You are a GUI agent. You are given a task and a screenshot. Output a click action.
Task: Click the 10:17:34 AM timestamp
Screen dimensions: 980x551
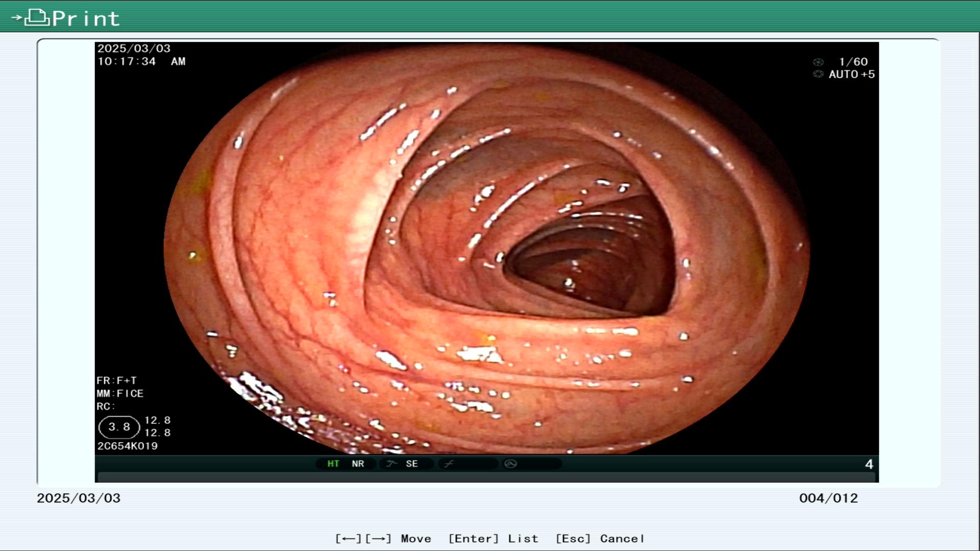[141, 62]
